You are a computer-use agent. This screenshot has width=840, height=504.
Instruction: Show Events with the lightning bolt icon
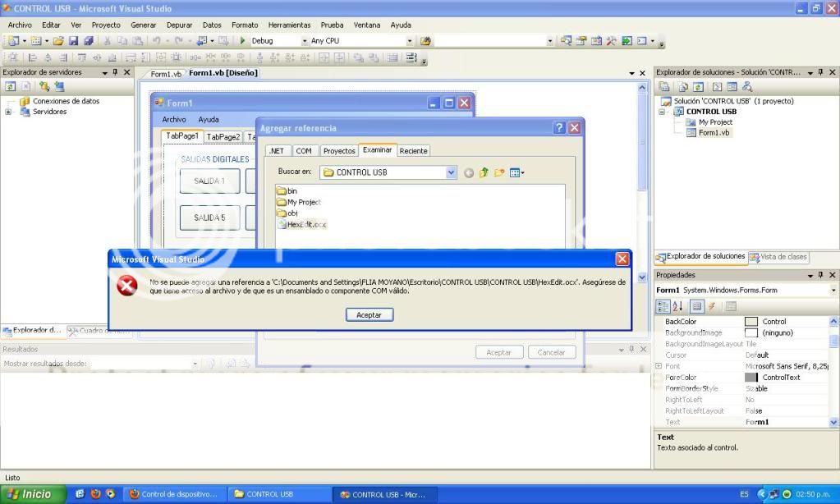pos(711,306)
